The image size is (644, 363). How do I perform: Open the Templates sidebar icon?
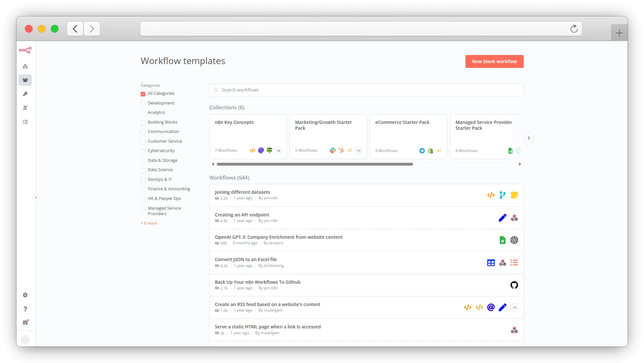pyautogui.click(x=26, y=80)
